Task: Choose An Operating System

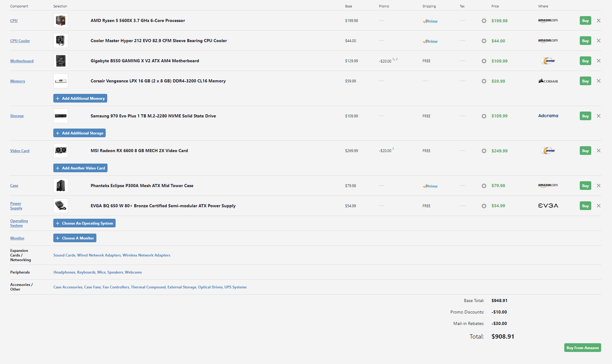Action: (84, 223)
